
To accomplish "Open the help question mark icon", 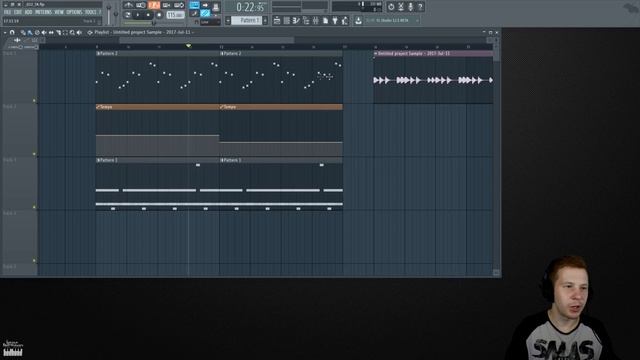I will tap(420, 7).
